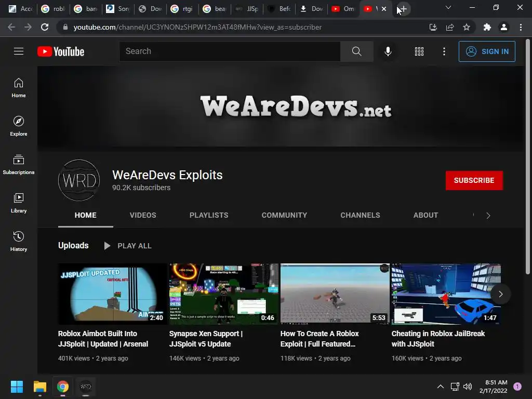
Task: Close the active YouTube tab
Action: tap(384, 9)
